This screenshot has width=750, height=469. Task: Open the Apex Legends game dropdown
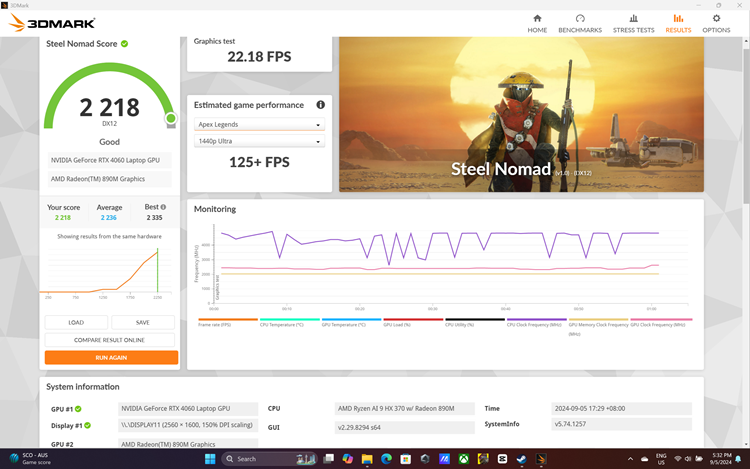pos(259,124)
